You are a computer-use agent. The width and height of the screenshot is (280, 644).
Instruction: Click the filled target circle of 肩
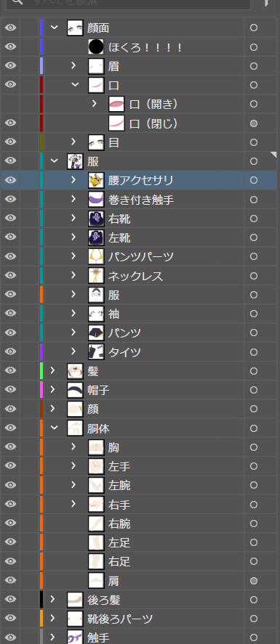click(x=254, y=581)
